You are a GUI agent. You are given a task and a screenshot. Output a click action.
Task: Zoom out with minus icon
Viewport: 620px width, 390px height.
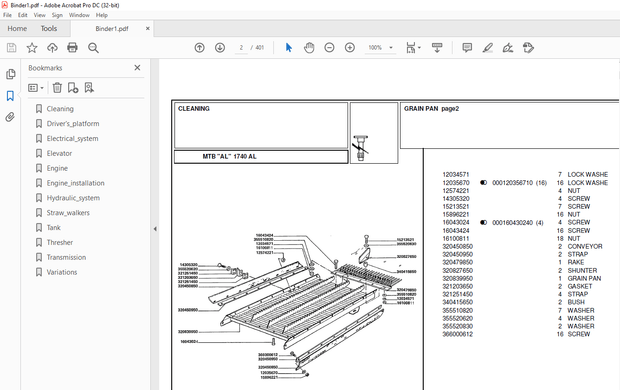click(329, 48)
